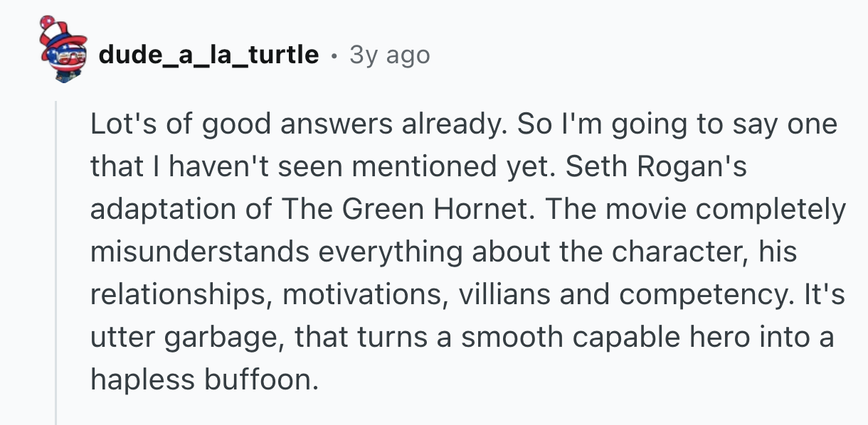Click the phrase "hapless buffoon"
This screenshot has height=425, width=868.
(x=201, y=381)
